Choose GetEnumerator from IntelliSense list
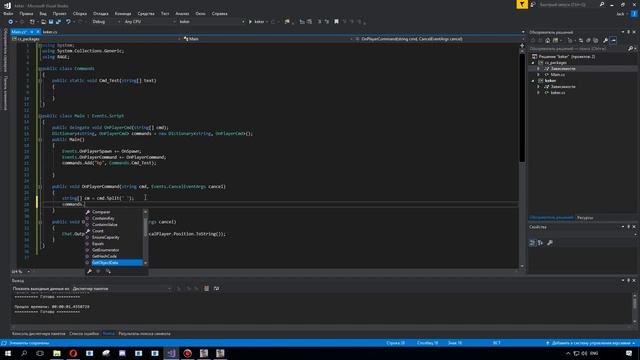640x360 pixels. point(106,250)
